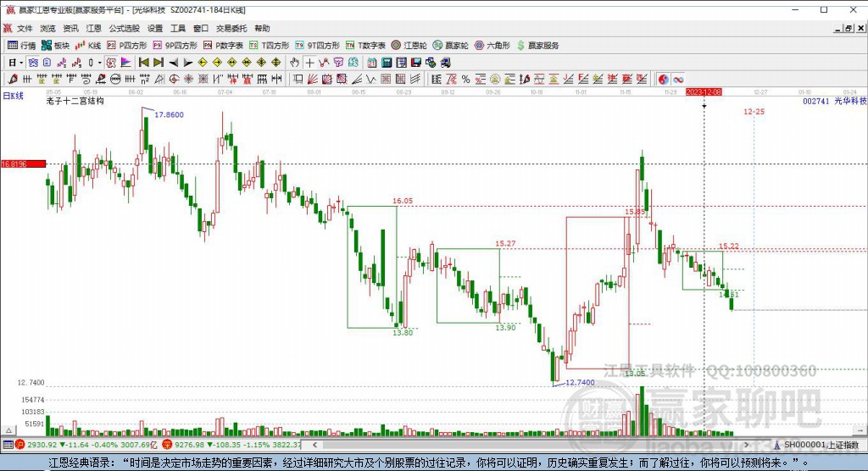
Task: Click the status bar grid icon
Action: pyautogui.click(x=8, y=445)
